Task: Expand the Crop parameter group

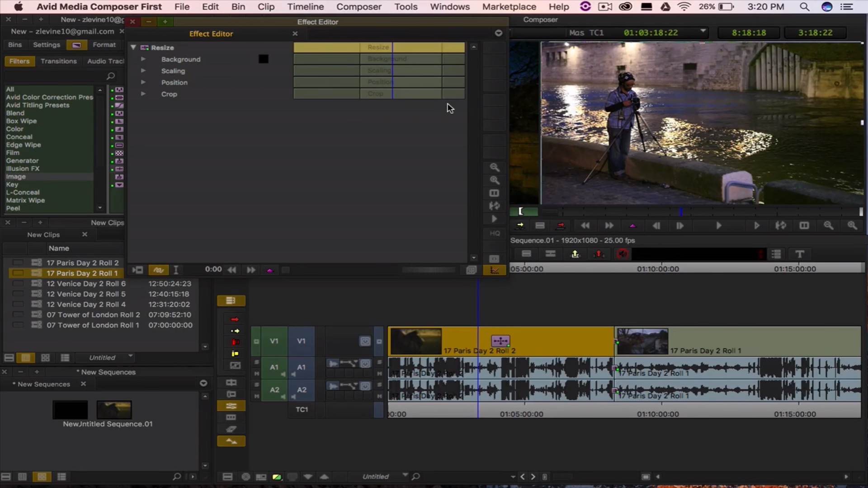Action: (143, 94)
